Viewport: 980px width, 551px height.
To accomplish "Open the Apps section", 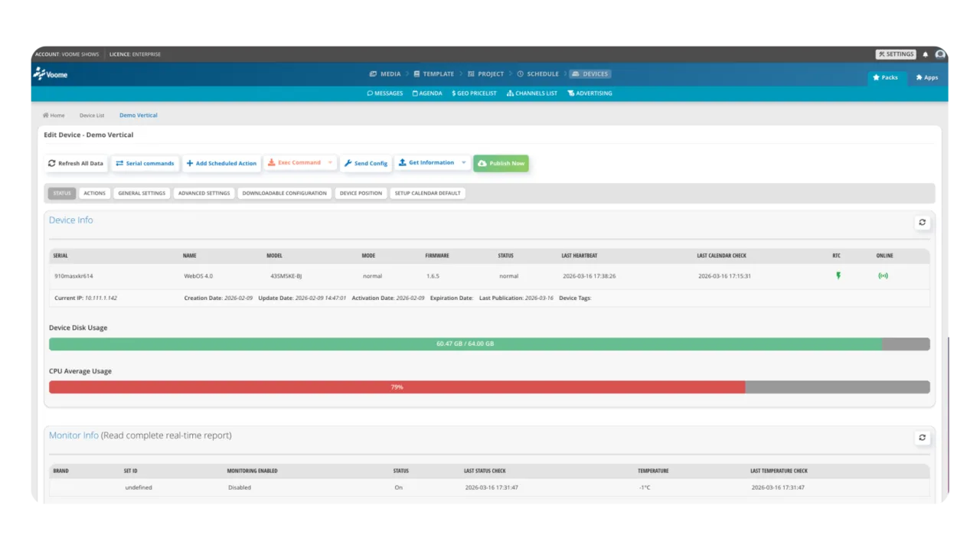I will [x=926, y=77].
